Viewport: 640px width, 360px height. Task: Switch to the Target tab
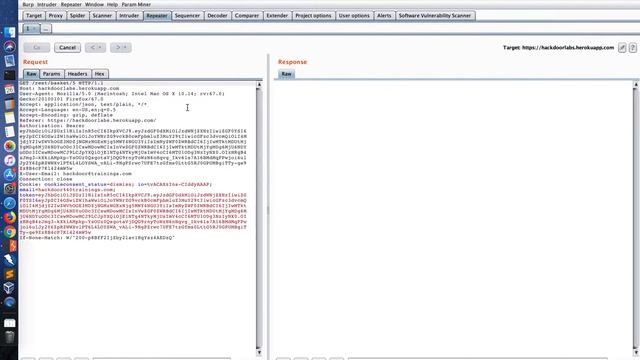(x=33, y=16)
